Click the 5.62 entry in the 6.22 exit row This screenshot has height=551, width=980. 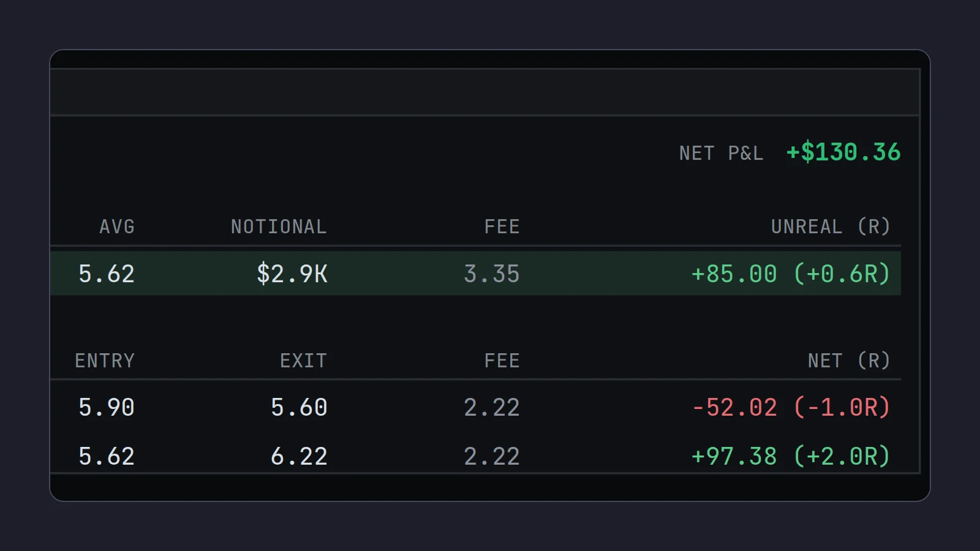tap(107, 456)
